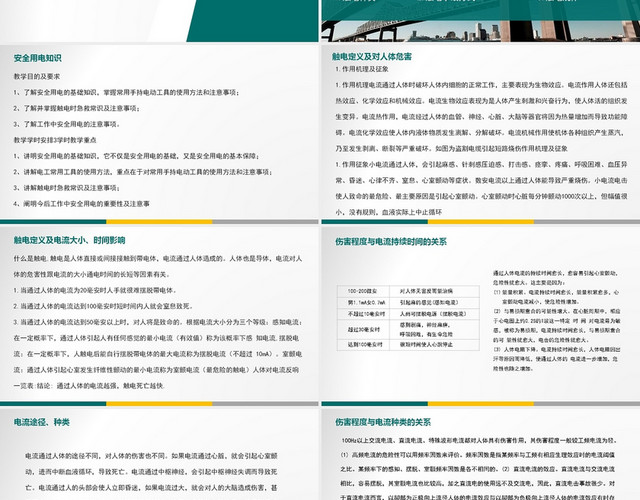Click the line starting '1. 作用机理电流通过人体时'
The image size is (640, 500).
pyautogui.click(x=481, y=85)
